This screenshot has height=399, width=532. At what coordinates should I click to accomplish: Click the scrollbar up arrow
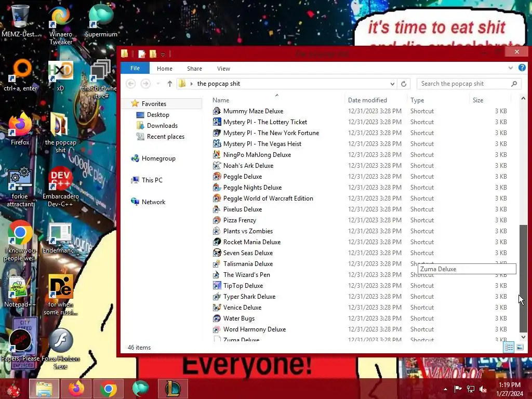523,98
